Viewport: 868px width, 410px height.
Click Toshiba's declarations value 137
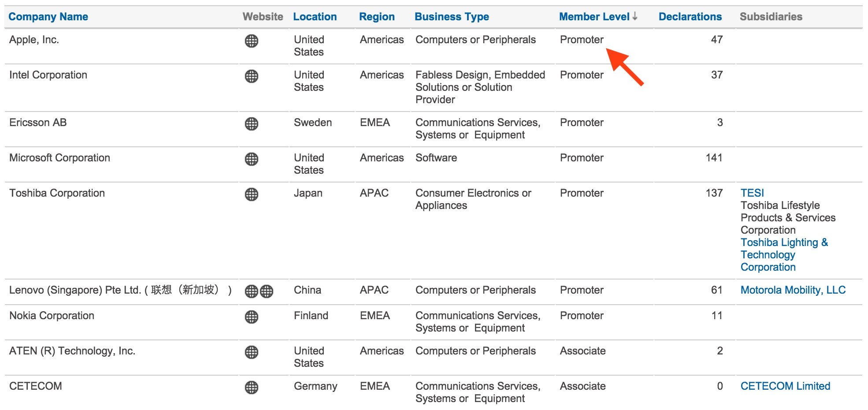714,193
